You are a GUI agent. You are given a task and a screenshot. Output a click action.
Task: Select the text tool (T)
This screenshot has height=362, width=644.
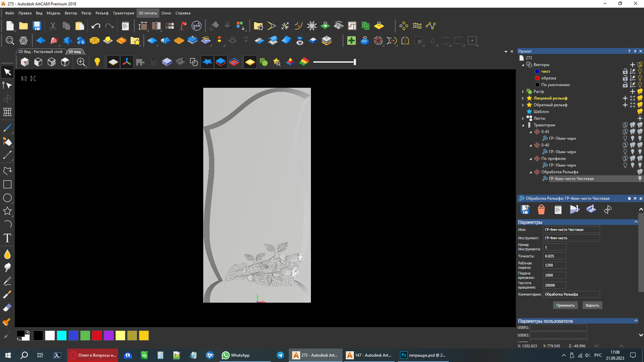point(8,238)
